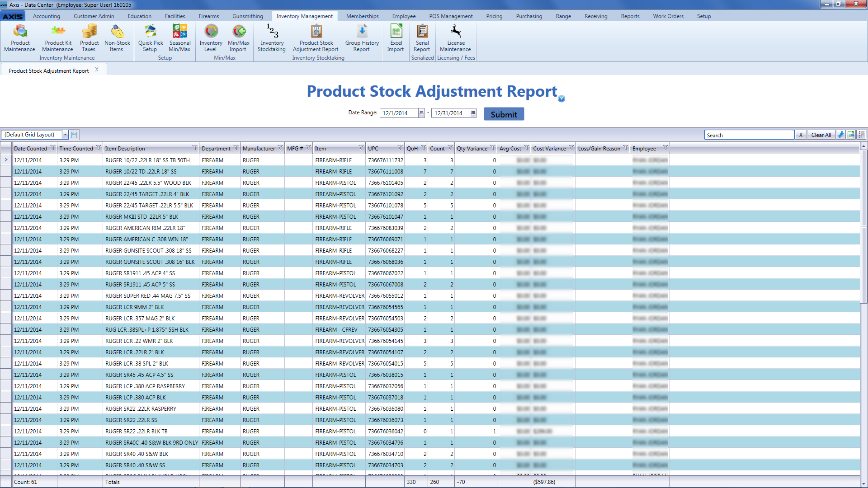Open Quick Pick Setup
The image size is (868, 488).
pyautogui.click(x=151, y=38)
